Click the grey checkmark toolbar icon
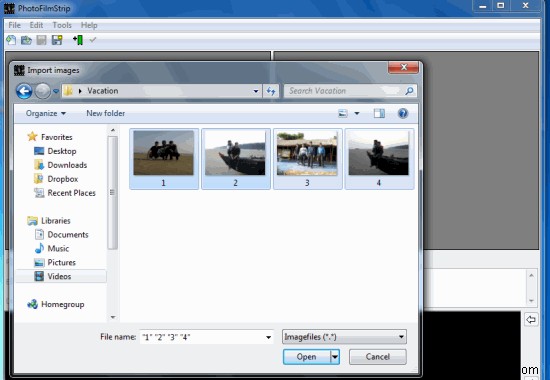 pyautogui.click(x=93, y=40)
